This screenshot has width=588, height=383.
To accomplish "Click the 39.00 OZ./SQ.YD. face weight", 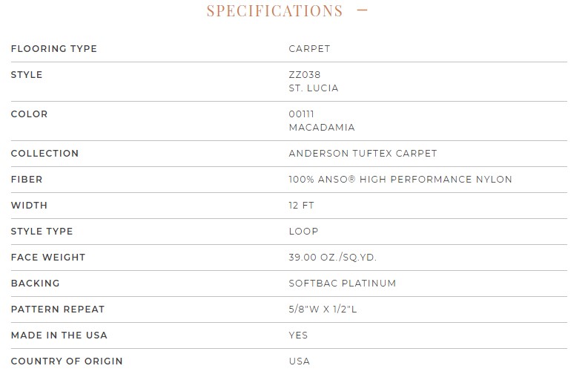I will 333,258.
